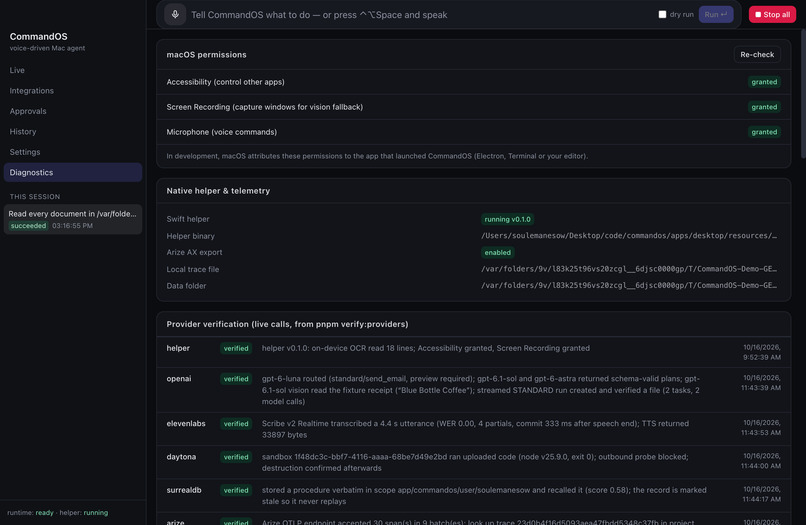
Task: Click the Data folder path value
Action: (x=629, y=285)
